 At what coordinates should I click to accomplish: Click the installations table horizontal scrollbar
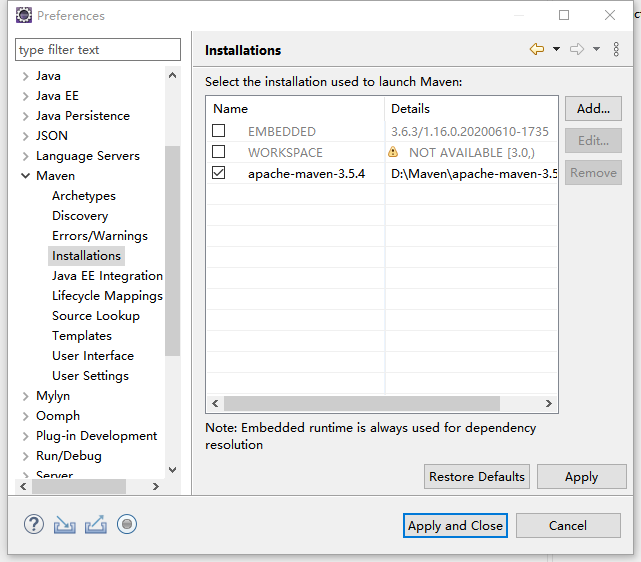point(360,403)
